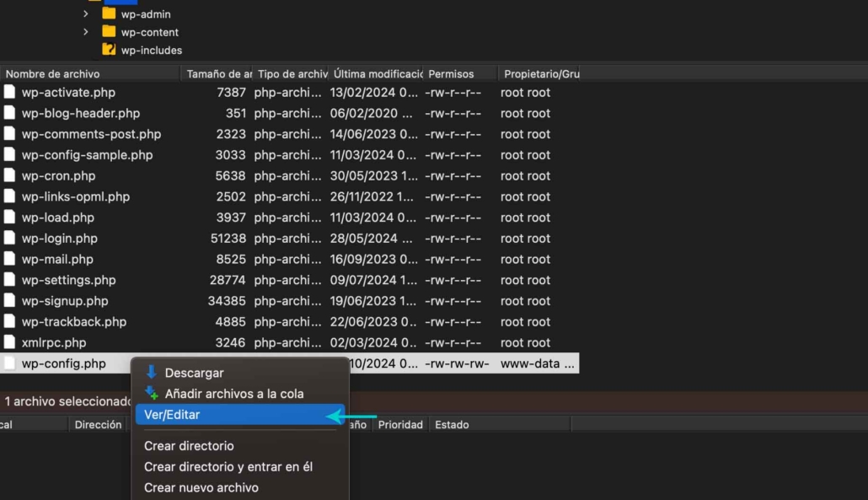Click the Prioridad column in queue panel
Image resolution: width=868 pixels, height=500 pixels.
pos(400,425)
